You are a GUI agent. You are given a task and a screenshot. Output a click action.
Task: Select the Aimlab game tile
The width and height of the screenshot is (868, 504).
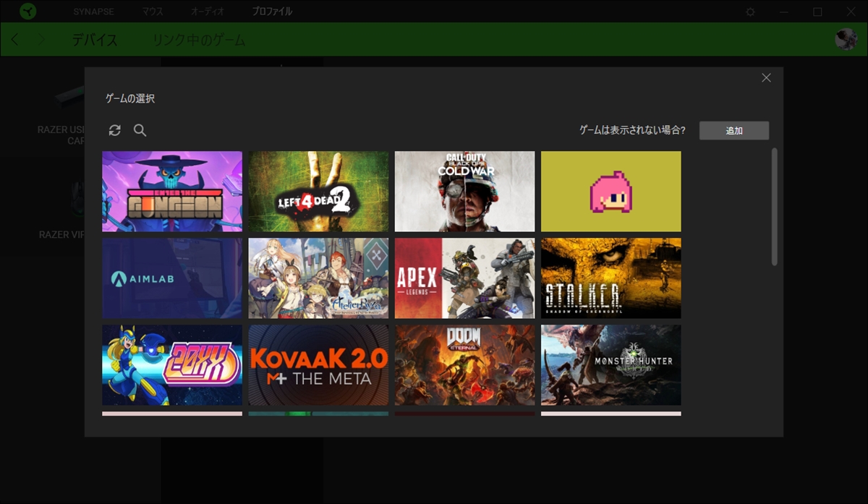pos(172,278)
